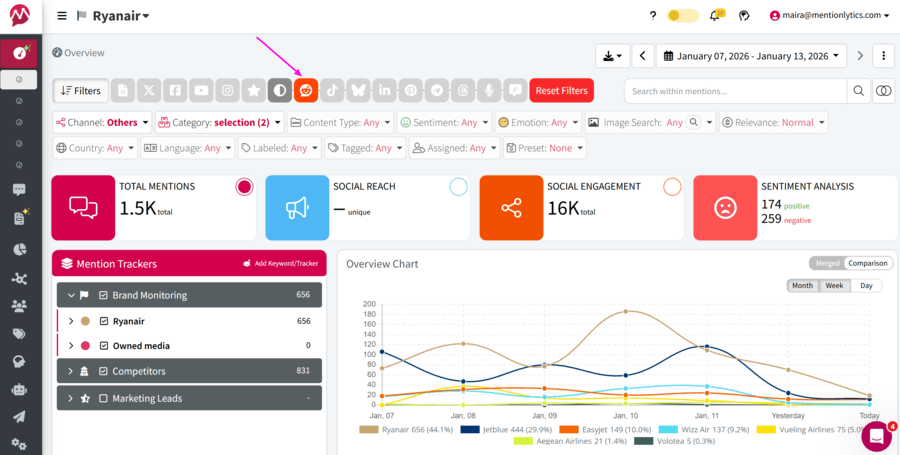Collapse the Brand Monitoring group

click(x=71, y=295)
